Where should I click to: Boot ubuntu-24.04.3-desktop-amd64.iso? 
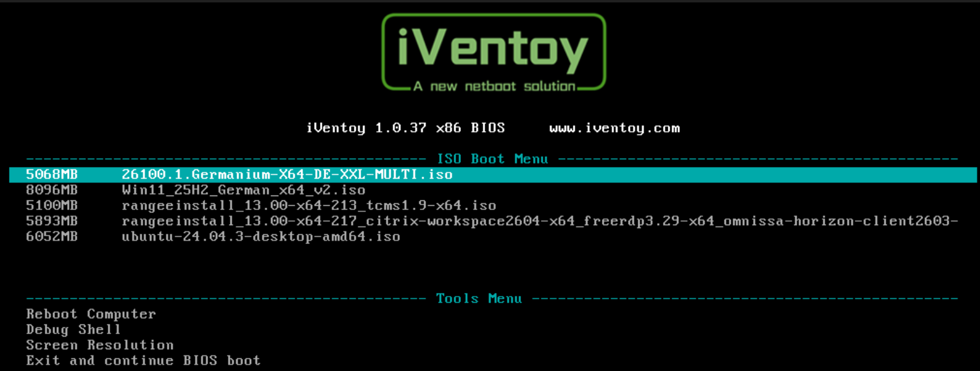coord(261,237)
